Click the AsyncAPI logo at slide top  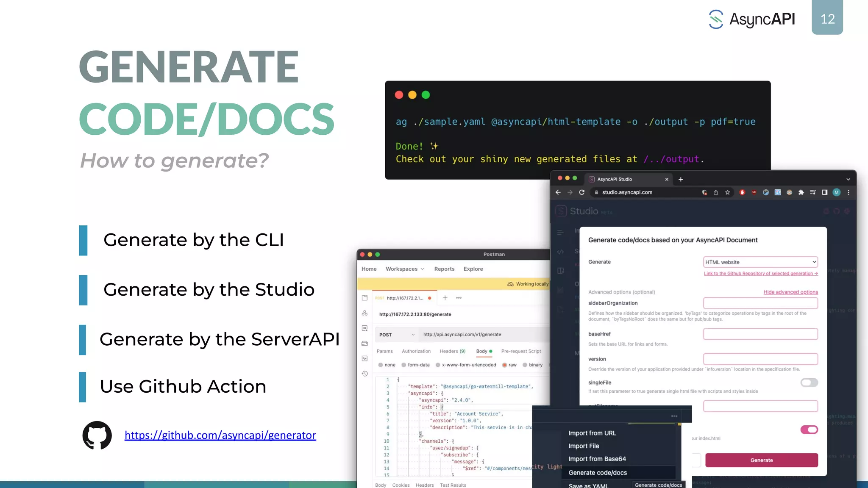click(x=752, y=19)
